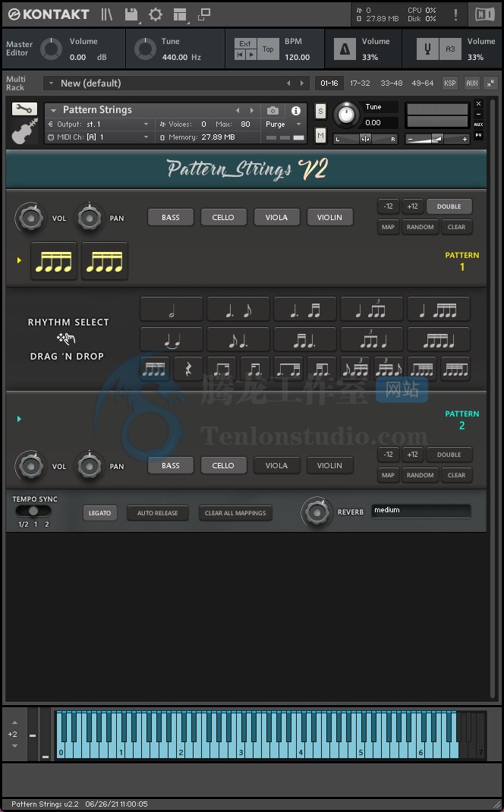Screen dimensions: 504x812
Task: Select the quarter rest rhythm tile
Action: click(x=188, y=370)
